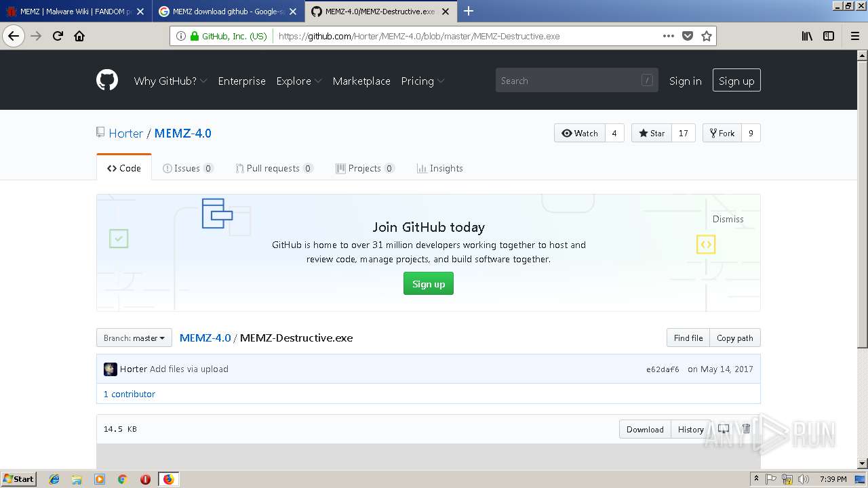Screen dimensions: 868x488
Task: Switch to Firefox taskbar button
Action: point(168,479)
